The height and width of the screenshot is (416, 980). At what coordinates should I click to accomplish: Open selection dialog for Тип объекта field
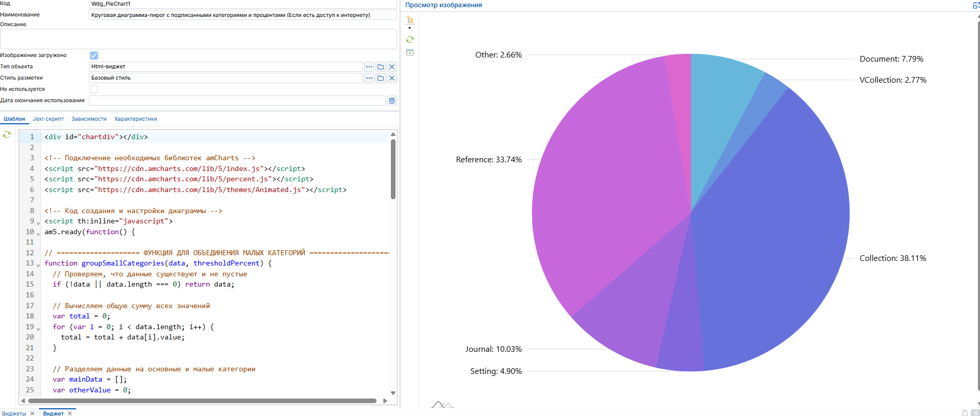(x=369, y=67)
